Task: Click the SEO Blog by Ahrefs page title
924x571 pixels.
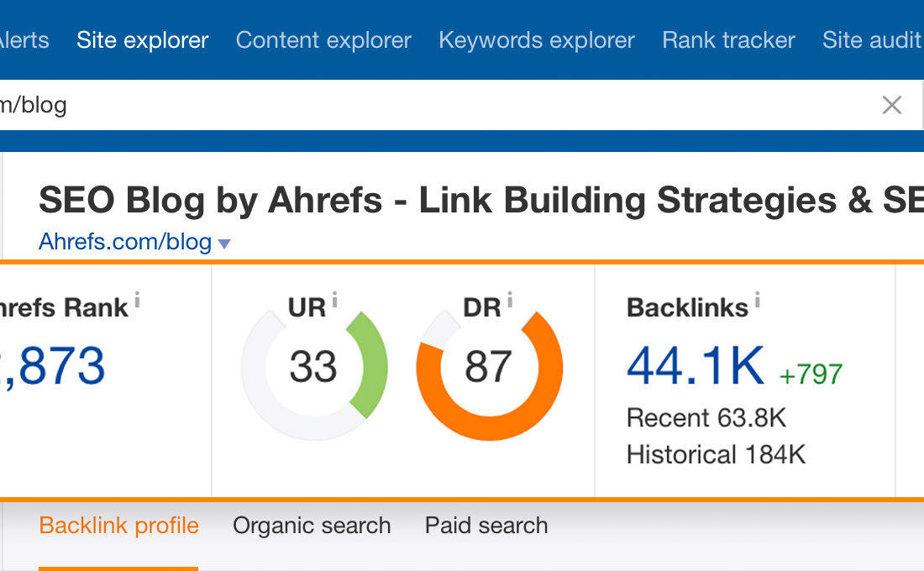Action: tap(480, 200)
